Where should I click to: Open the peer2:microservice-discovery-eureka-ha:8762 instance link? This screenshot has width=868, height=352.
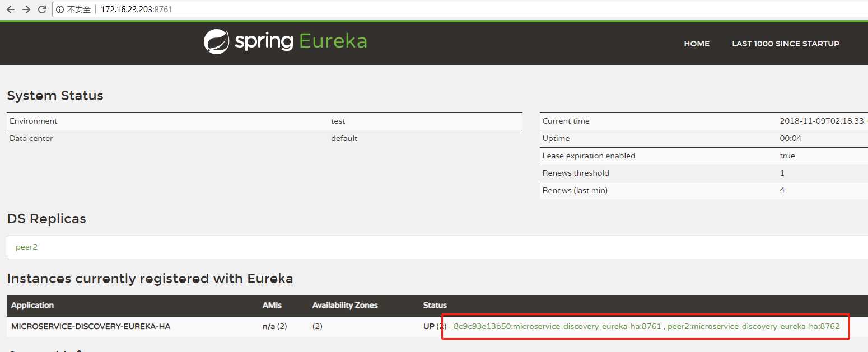pos(754,326)
